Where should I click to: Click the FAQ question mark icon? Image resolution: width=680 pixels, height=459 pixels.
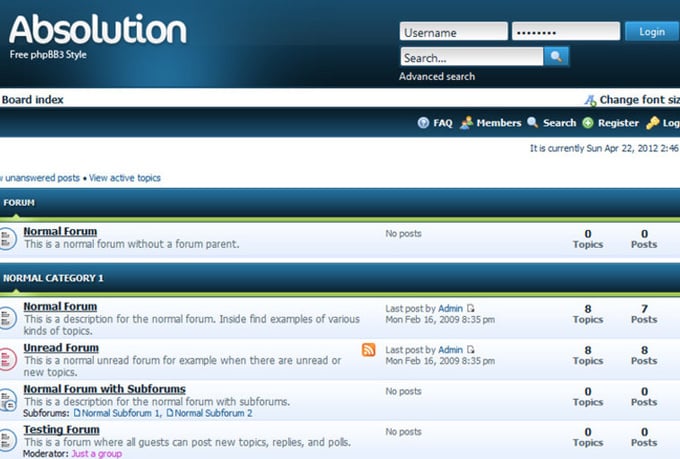[x=423, y=123]
